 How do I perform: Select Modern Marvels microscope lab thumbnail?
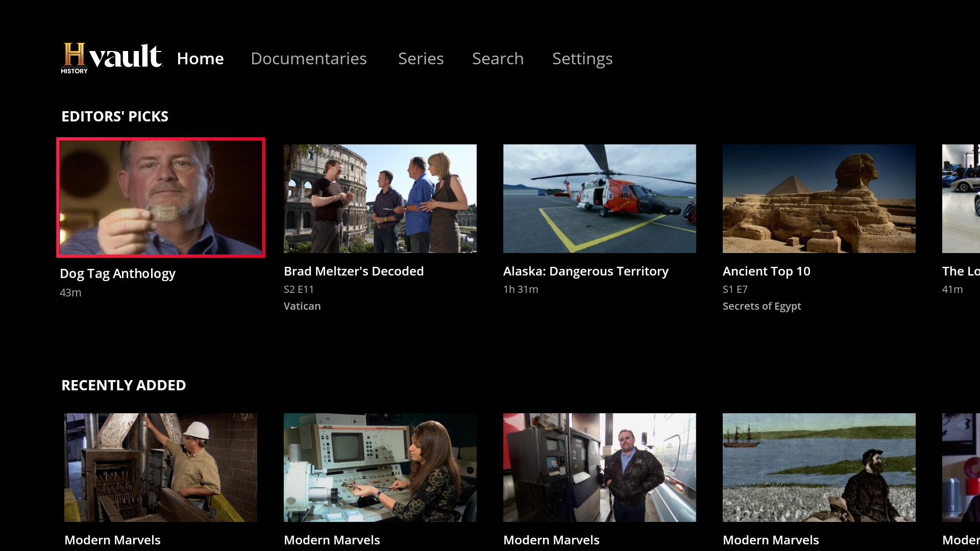(x=380, y=467)
